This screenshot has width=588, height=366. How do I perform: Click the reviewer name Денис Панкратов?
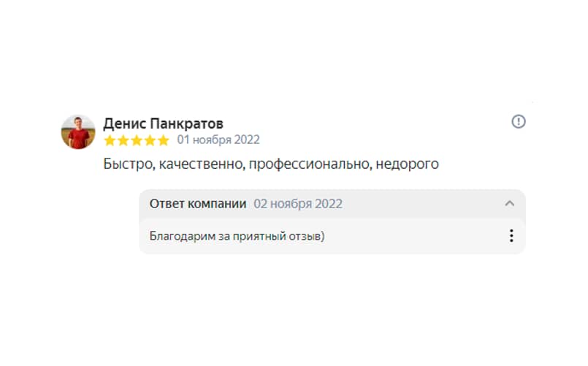click(x=164, y=123)
